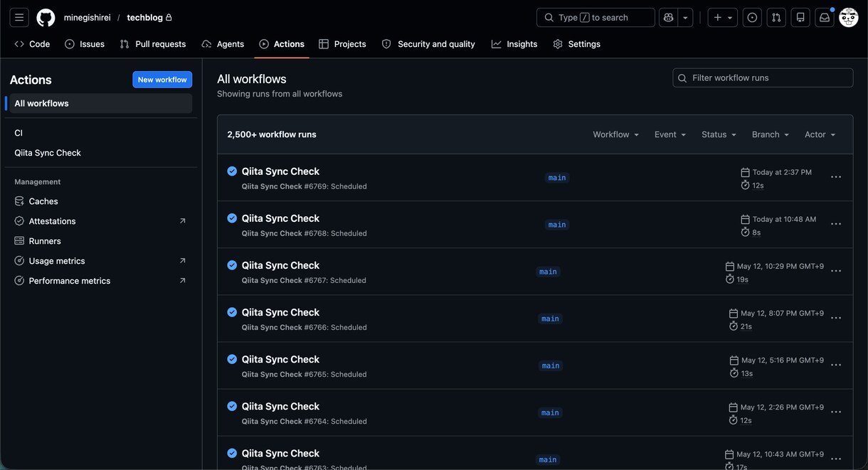Viewport: 868px width, 470px height.
Task: Focus the Filter workflow runs field
Action: [x=763, y=78]
